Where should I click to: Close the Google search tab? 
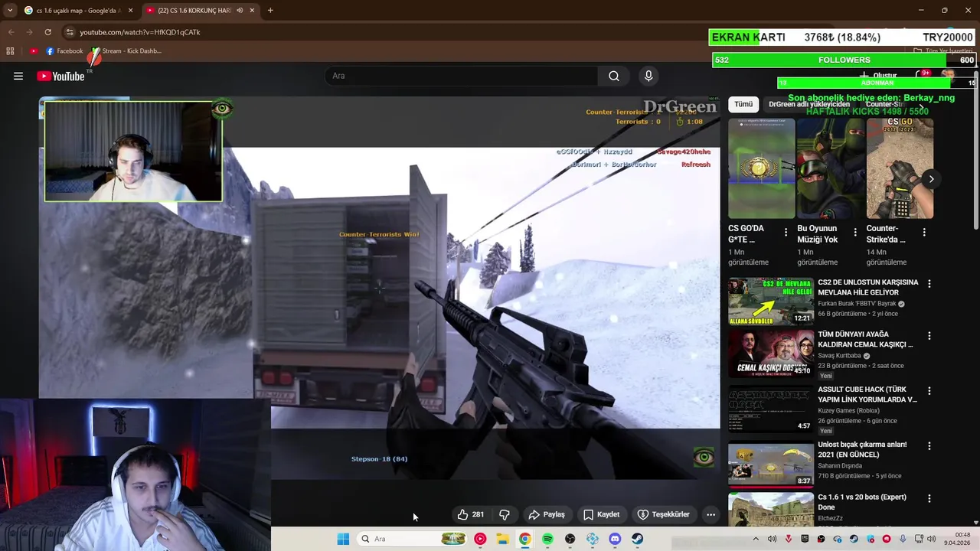(130, 11)
